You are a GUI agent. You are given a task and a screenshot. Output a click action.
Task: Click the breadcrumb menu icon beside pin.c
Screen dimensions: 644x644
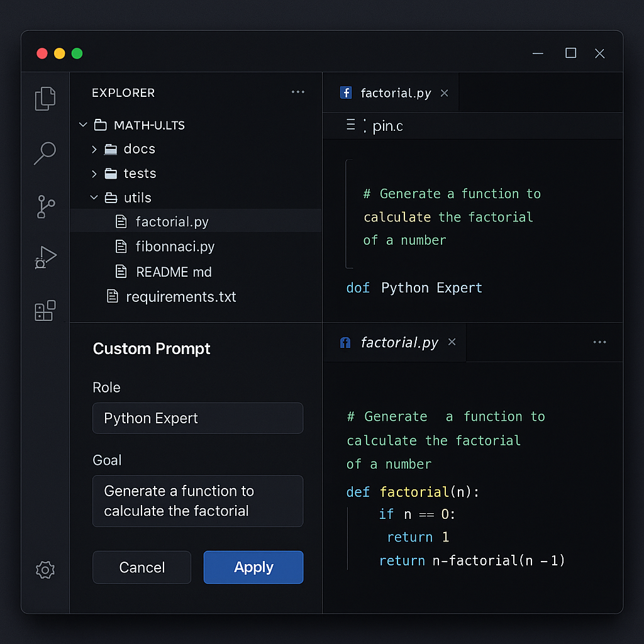click(x=350, y=126)
